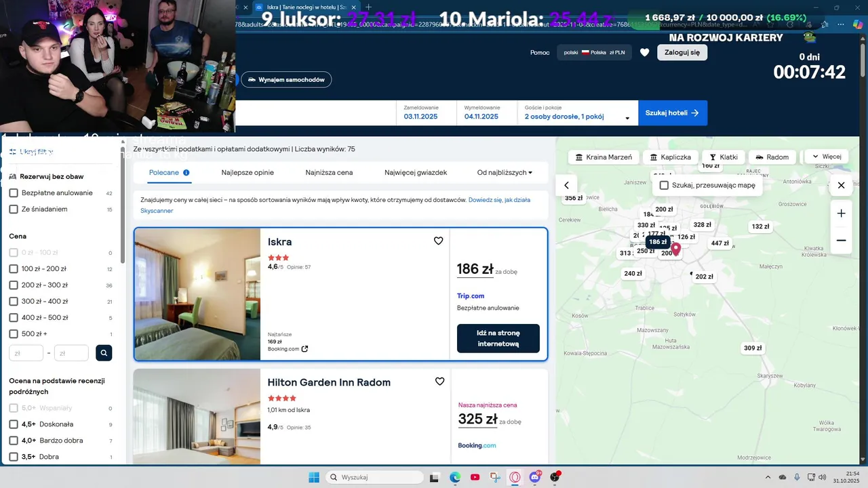The width and height of the screenshot is (868, 488).
Task: Enable Bezpłatne anulowanie filter
Action: pyautogui.click(x=14, y=193)
